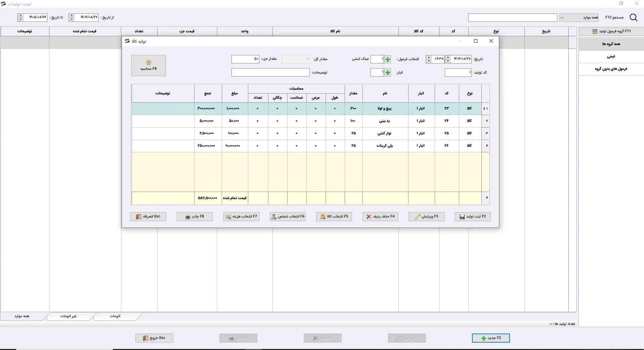Click F2 ثبت تولید save button
The image size is (644, 350).
click(x=473, y=216)
